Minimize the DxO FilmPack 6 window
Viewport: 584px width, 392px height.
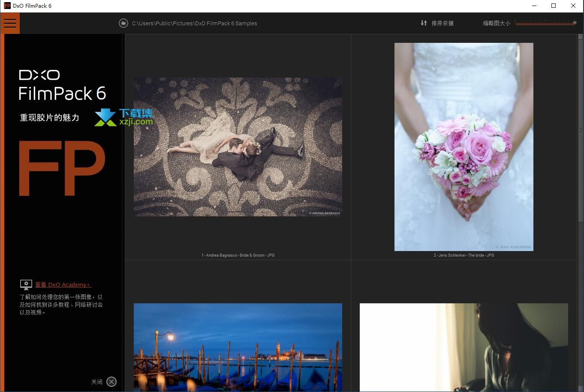(534, 6)
